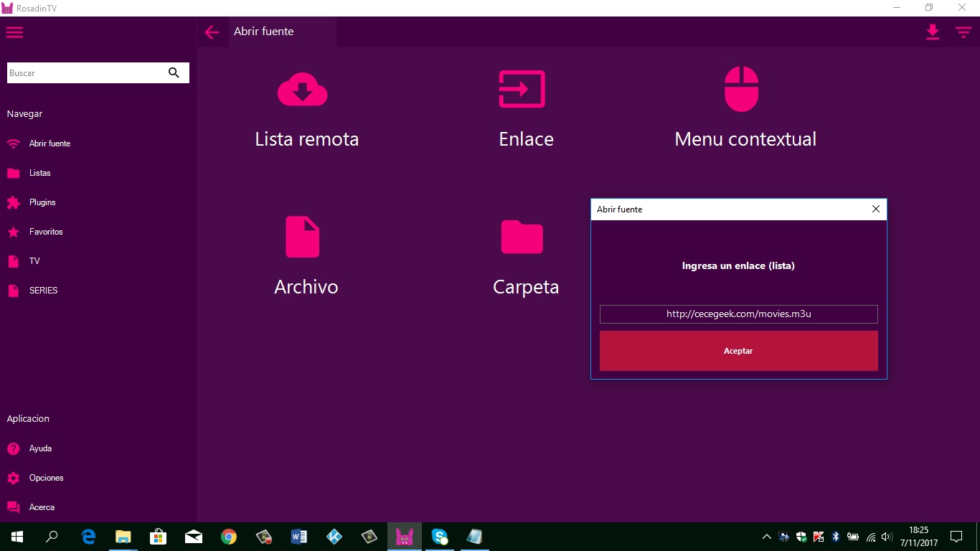Open the hamburger menu in RosadinTV
This screenshot has width=980, height=551.
tap(14, 32)
